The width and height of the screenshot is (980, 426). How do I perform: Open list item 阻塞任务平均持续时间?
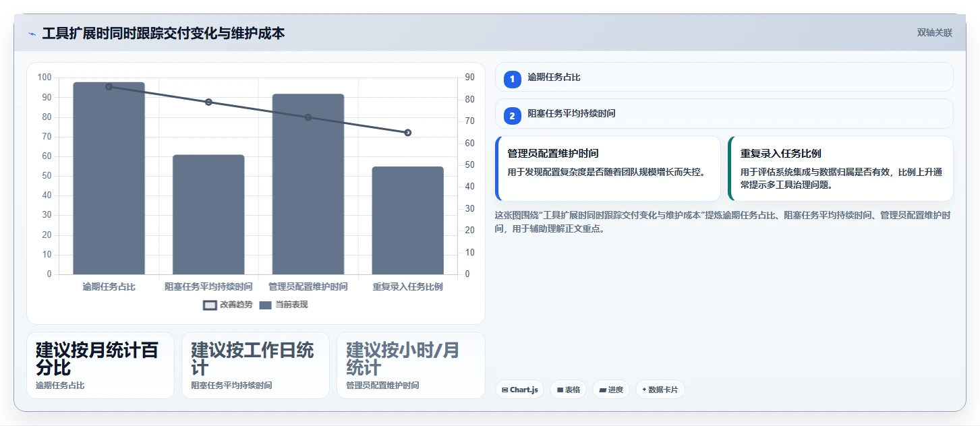[x=724, y=114]
